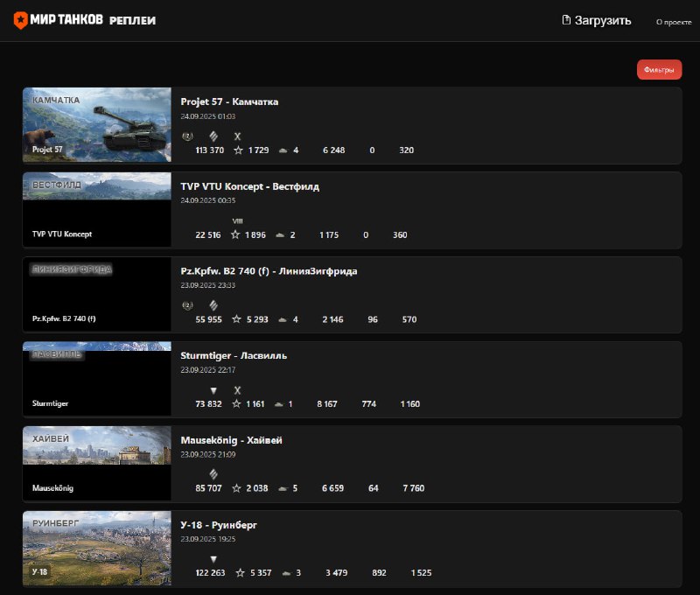The width and height of the screenshot is (700, 595).
Task: Click the Камчатка map thumbnail
Action: coord(96,124)
